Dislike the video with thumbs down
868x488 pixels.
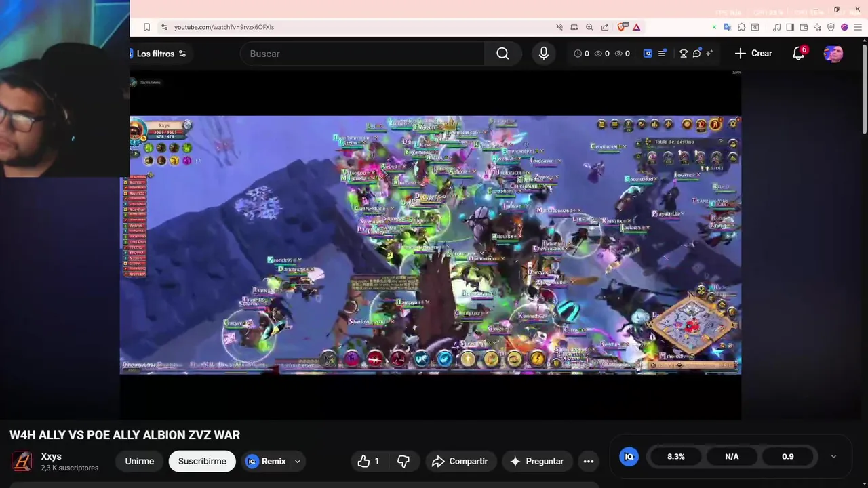(x=403, y=461)
